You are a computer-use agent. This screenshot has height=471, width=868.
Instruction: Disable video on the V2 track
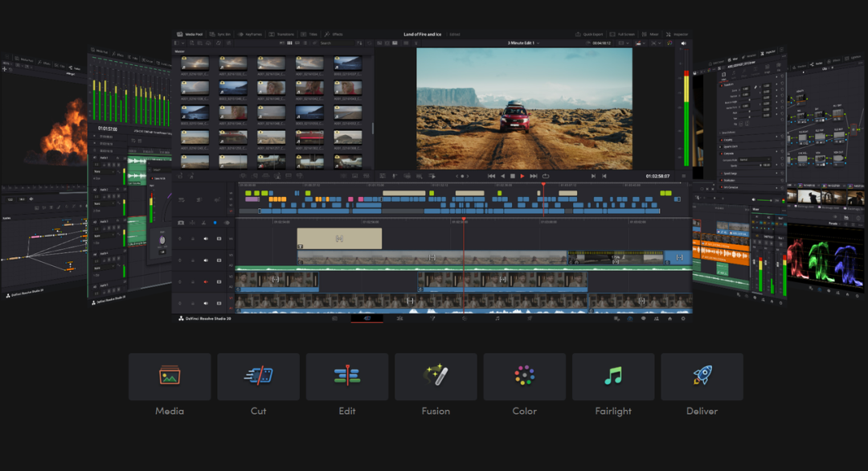tap(219, 281)
